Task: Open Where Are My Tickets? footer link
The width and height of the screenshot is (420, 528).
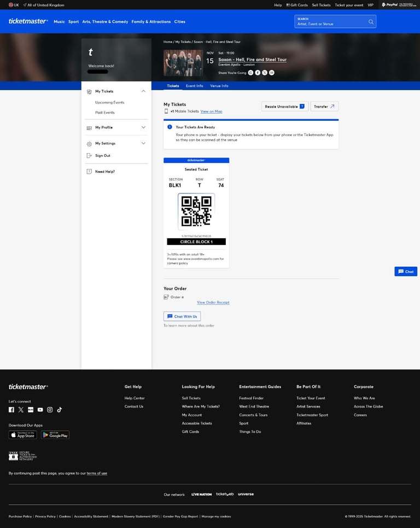Action: point(201,407)
